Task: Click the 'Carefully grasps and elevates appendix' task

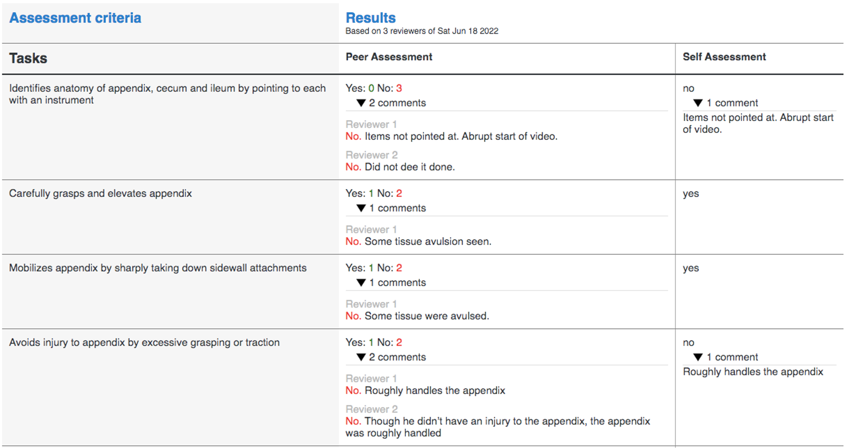Action: (x=100, y=193)
